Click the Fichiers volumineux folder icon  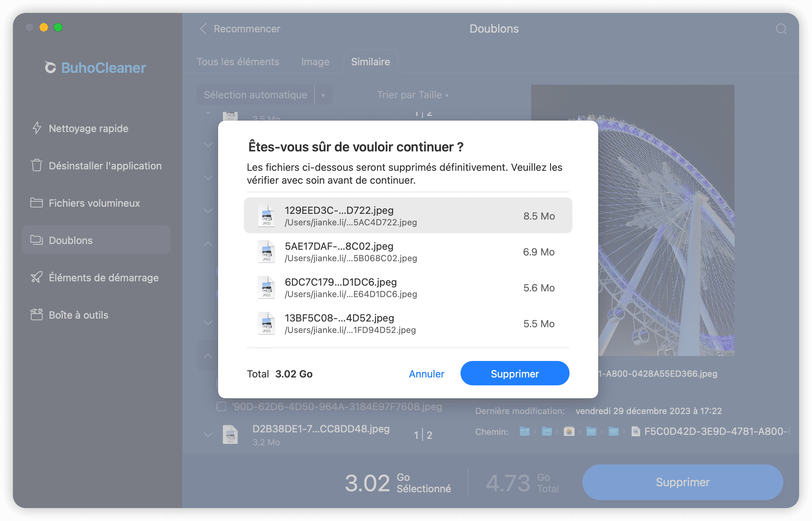click(x=37, y=203)
